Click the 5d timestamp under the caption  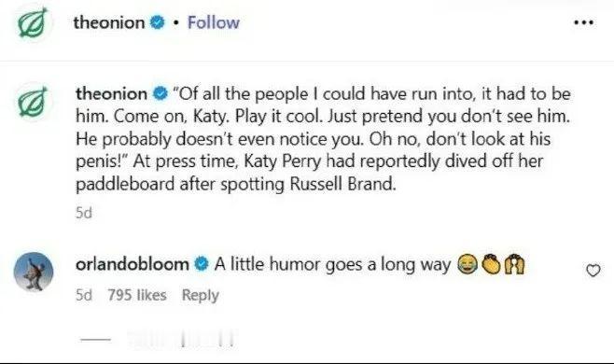click(x=84, y=213)
